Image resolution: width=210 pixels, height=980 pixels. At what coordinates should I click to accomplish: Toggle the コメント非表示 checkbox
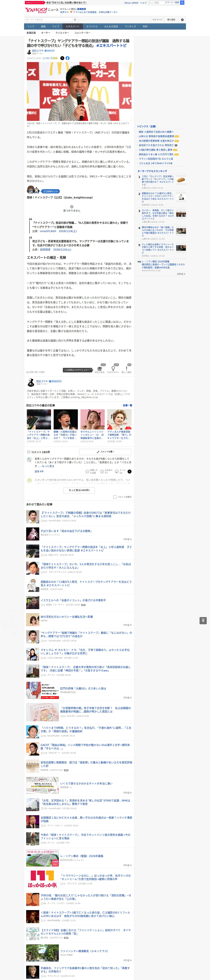click(115, 497)
